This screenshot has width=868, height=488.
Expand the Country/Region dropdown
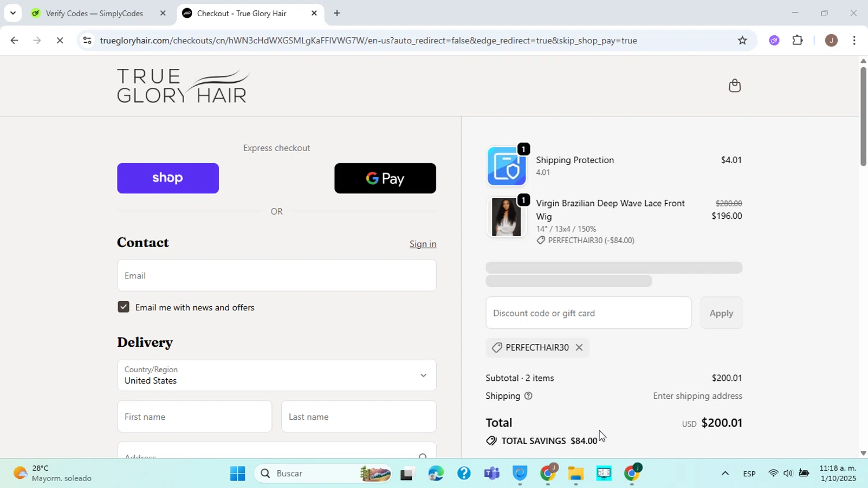277,375
